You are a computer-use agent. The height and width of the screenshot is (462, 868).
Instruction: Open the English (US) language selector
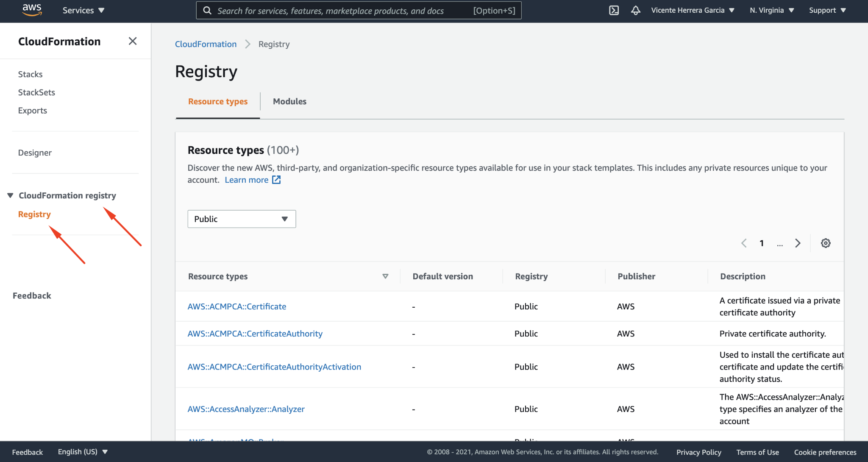83,452
